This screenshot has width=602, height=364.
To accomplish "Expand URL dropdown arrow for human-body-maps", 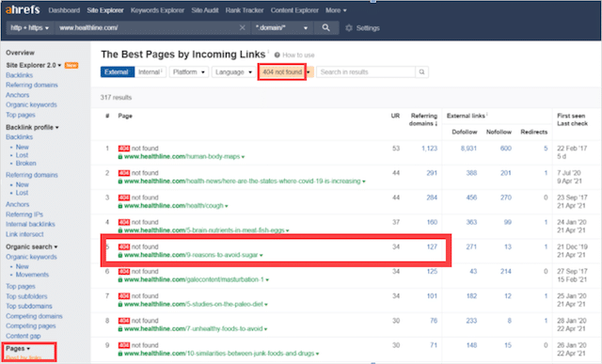I will (x=243, y=157).
